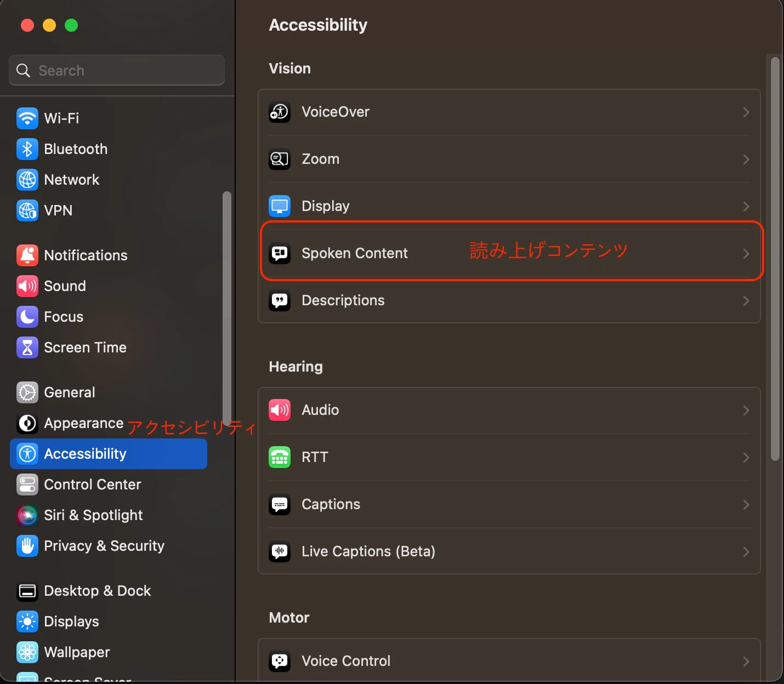Screen dimensions: 784x684
Task: Open Captions with its chevron arrow
Action: 746,505
